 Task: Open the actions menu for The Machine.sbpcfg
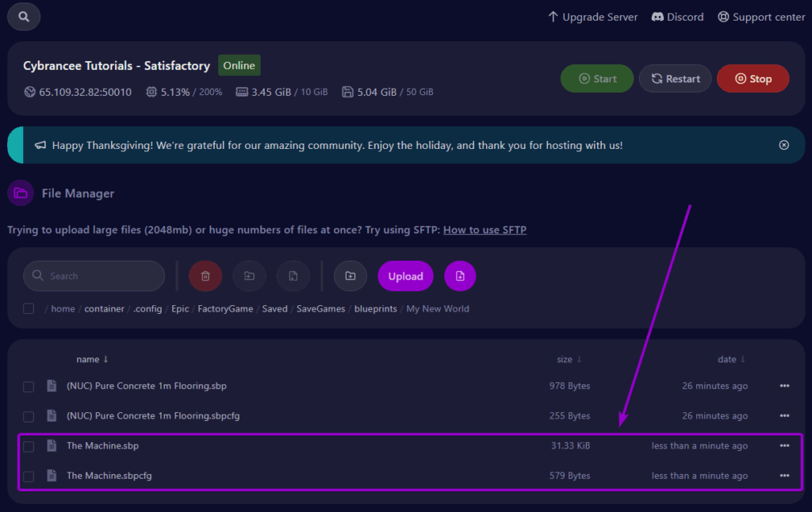coord(783,476)
